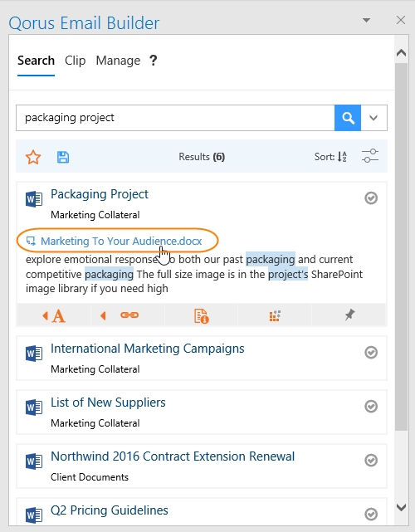The width and height of the screenshot is (415, 532).
Task: Click Word icon beside Packaging Project
Action: tap(34, 199)
